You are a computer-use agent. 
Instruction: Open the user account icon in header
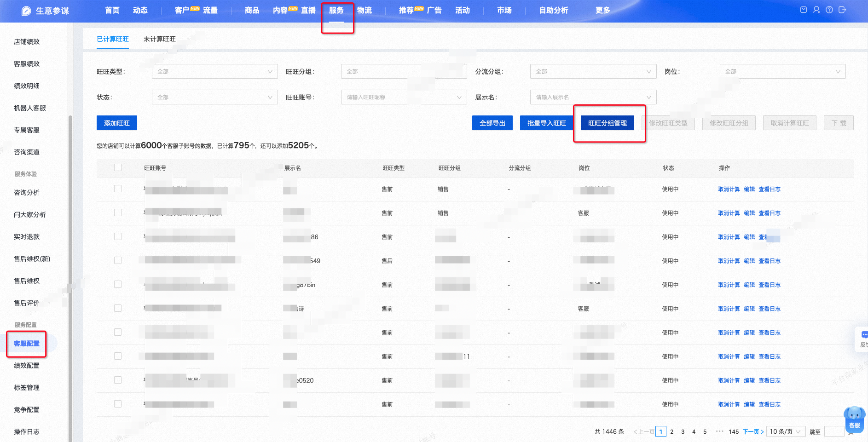coord(816,10)
